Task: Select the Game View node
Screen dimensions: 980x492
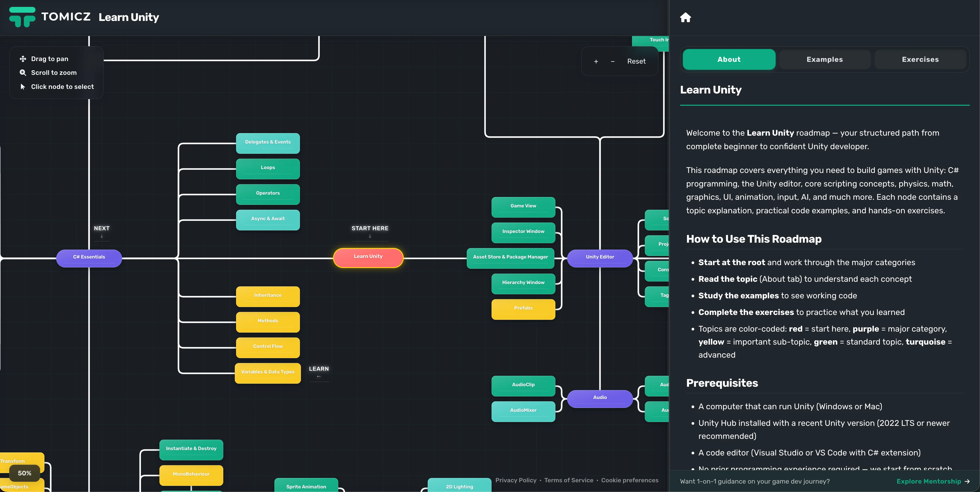Action: pyautogui.click(x=523, y=207)
